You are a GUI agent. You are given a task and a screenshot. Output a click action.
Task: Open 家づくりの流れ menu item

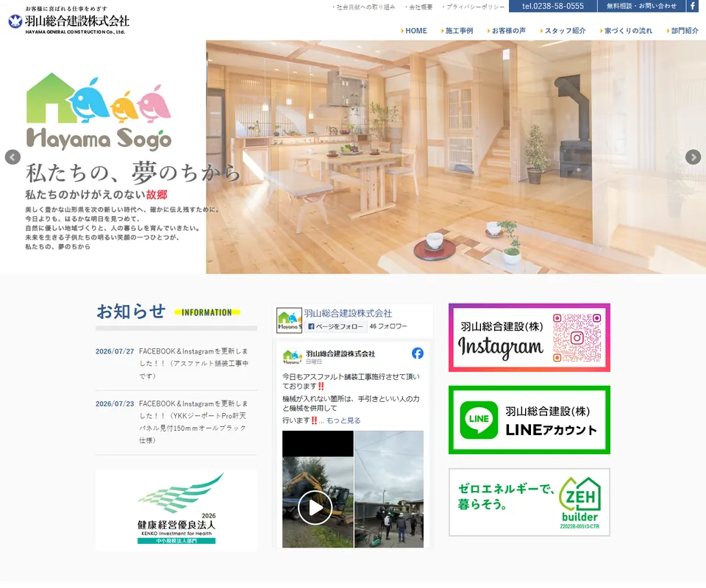point(626,31)
